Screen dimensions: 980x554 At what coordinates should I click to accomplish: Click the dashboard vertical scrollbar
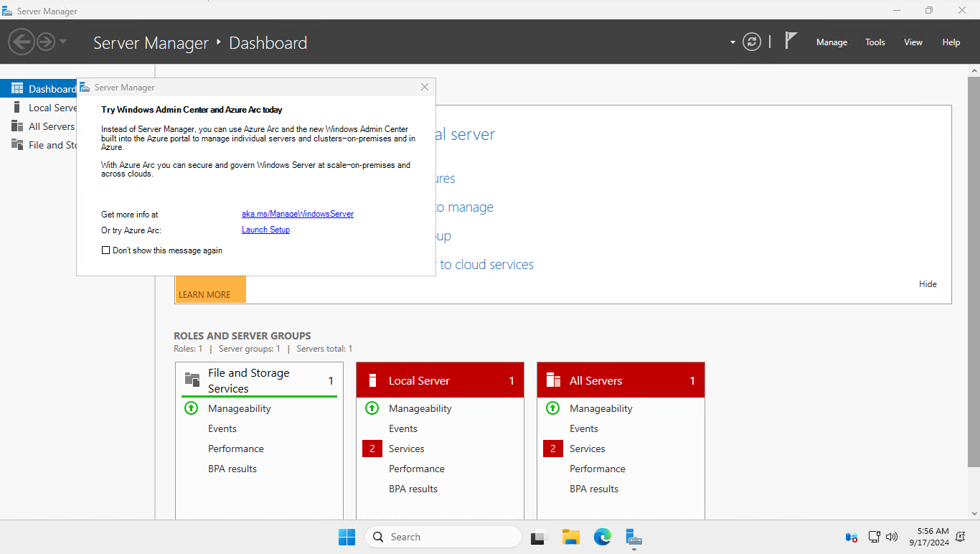974,271
